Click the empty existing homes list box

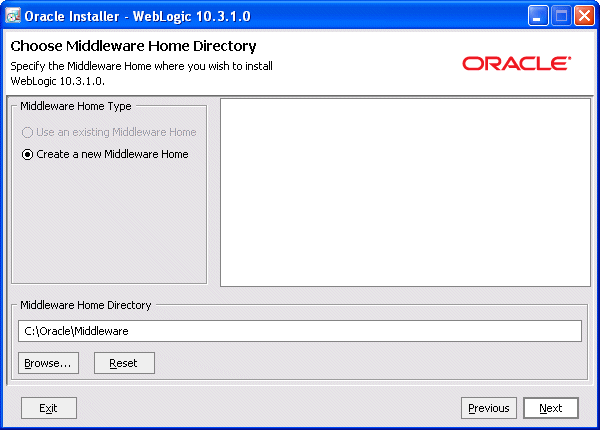(x=406, y=192)
